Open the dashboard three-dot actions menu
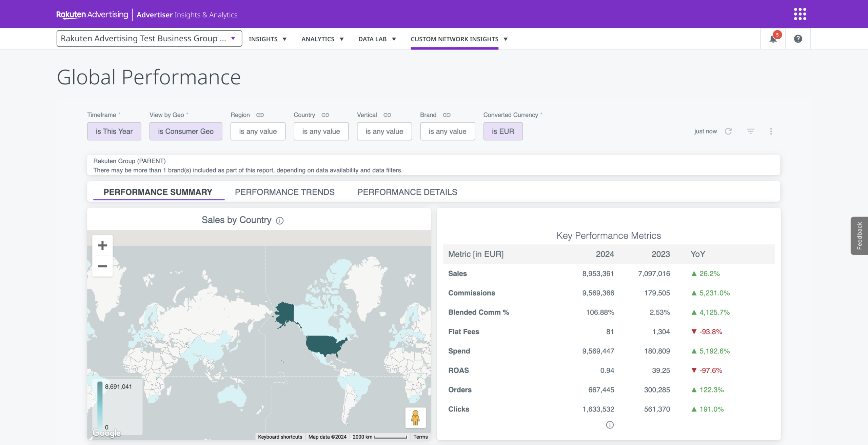Screen dimensions: 868x445 [771, 131]
